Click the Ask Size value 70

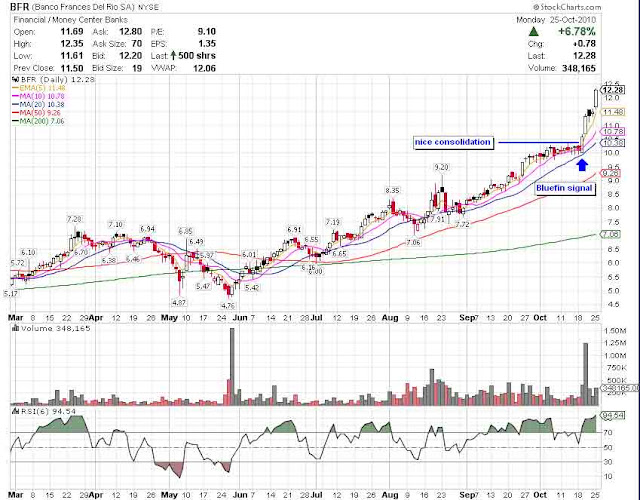(137, 44)
